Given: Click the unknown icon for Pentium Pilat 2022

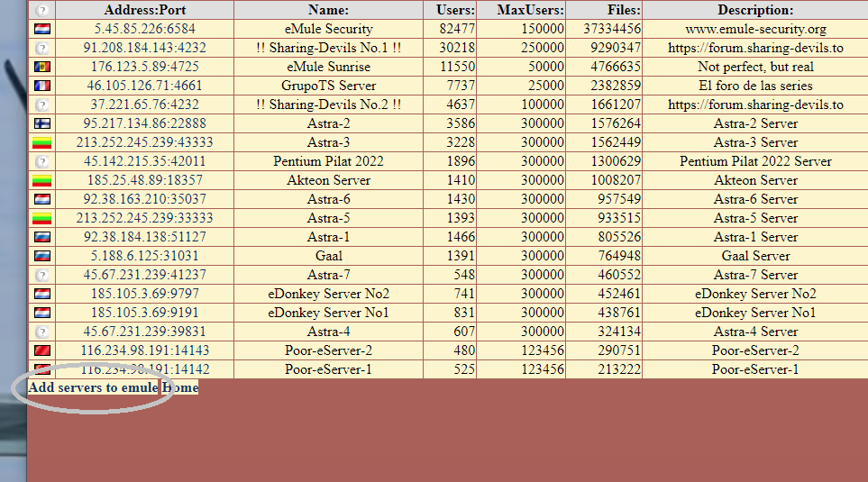Looking at the screenshot, I should coord(42,162).
